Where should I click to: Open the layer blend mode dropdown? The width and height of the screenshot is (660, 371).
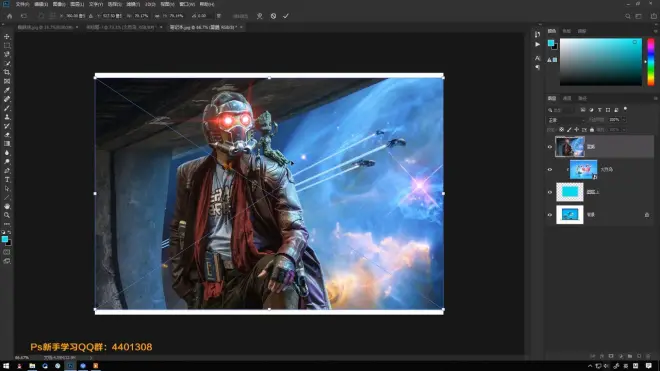(x=566, y=120)
